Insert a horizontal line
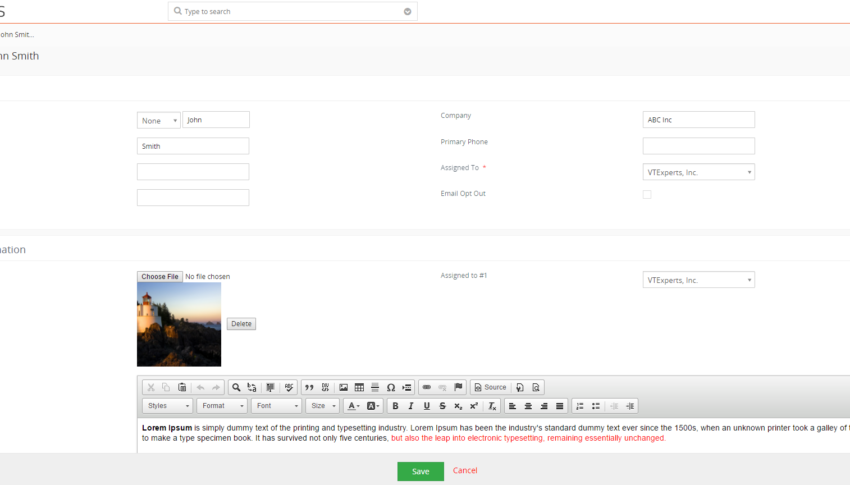The image size is (850, 485). coord(375,387)
